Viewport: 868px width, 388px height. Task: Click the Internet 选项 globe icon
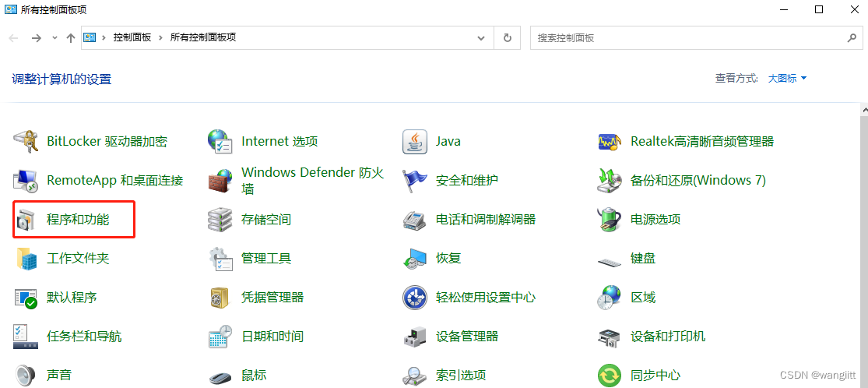point(220,141)
